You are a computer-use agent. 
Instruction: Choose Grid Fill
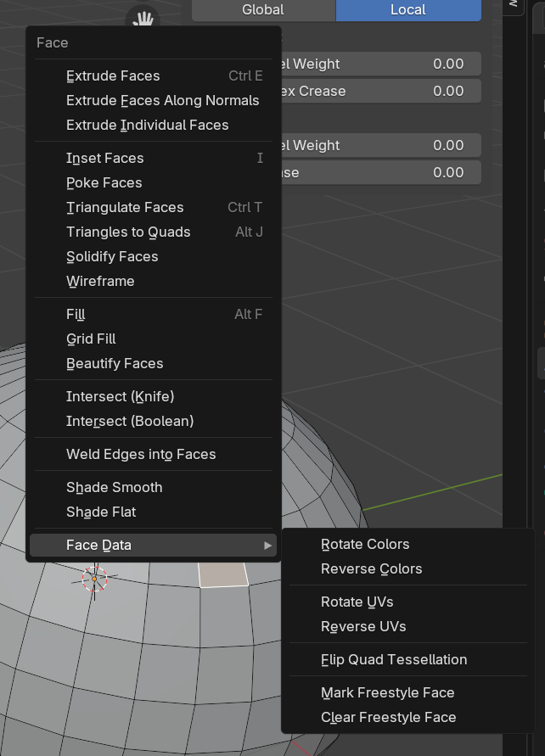coord(154,339)
